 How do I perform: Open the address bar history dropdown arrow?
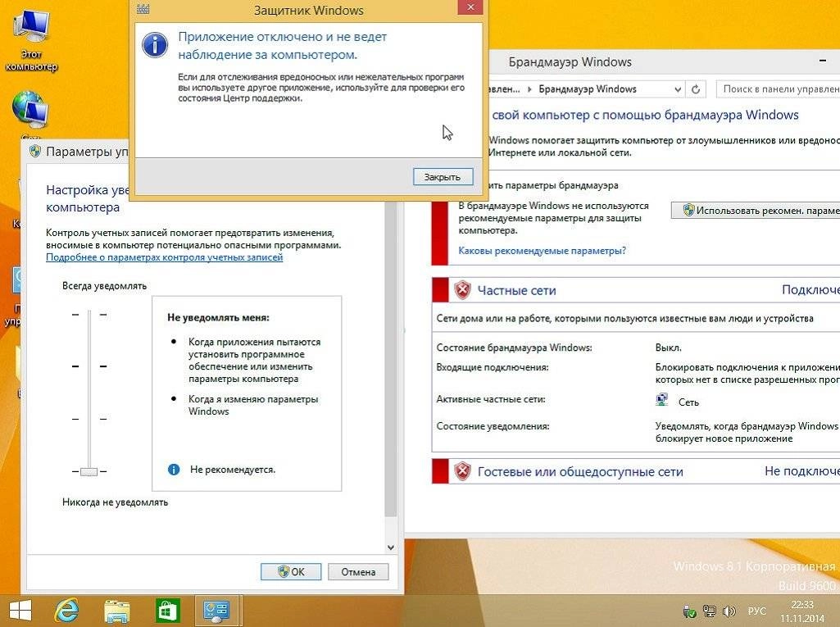point(678,89)
